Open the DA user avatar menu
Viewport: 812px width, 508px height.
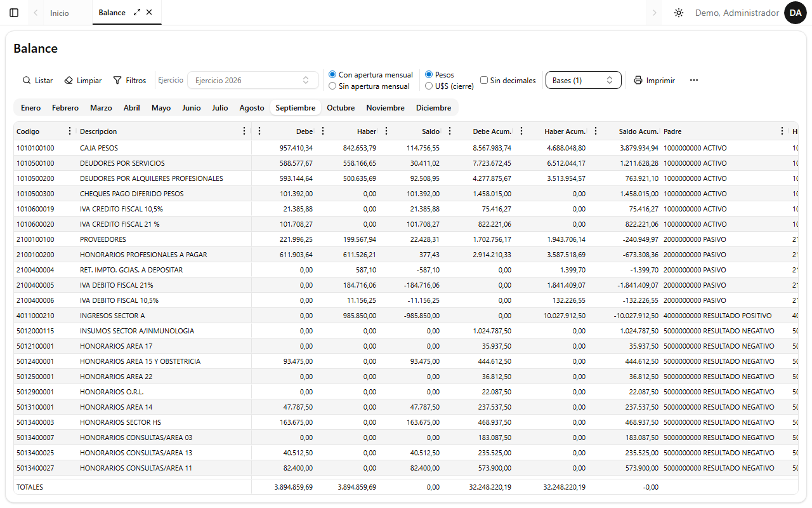click(796, 13)
